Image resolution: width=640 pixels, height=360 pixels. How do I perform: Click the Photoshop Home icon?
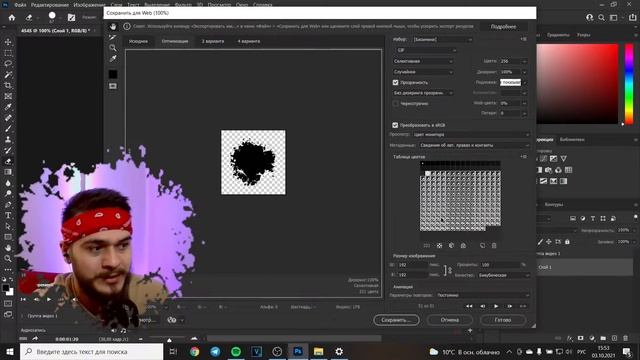click(12, 18)
